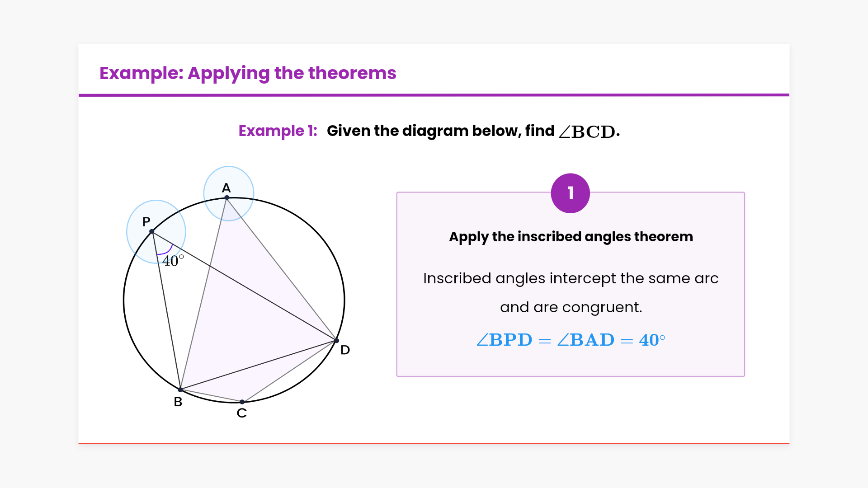
Task: Click the slide title "Example: Applying the theorems"
Action: tap(248, 73)
